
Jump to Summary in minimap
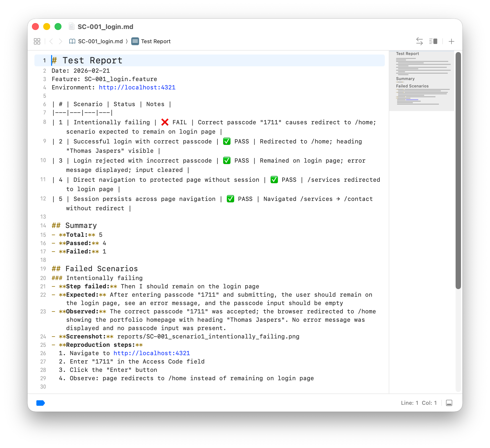405,79
